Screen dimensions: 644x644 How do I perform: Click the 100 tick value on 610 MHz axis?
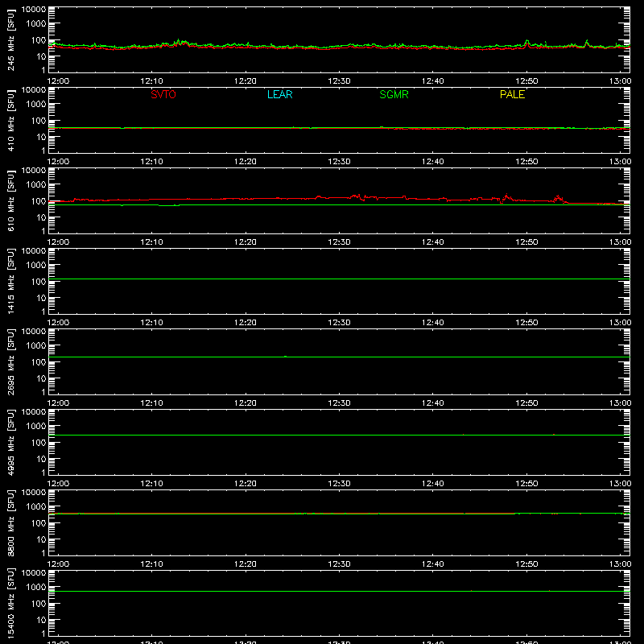pos(39,201)
